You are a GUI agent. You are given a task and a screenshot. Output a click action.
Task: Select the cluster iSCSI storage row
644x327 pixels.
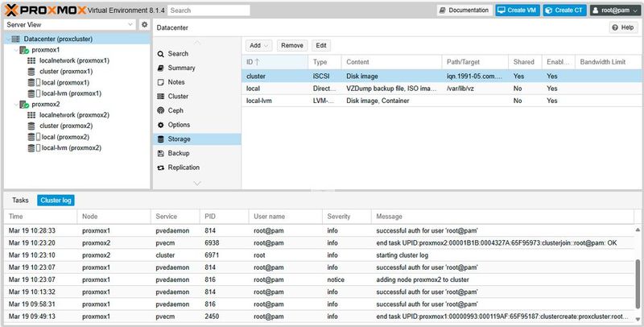(x=441, y=76)
